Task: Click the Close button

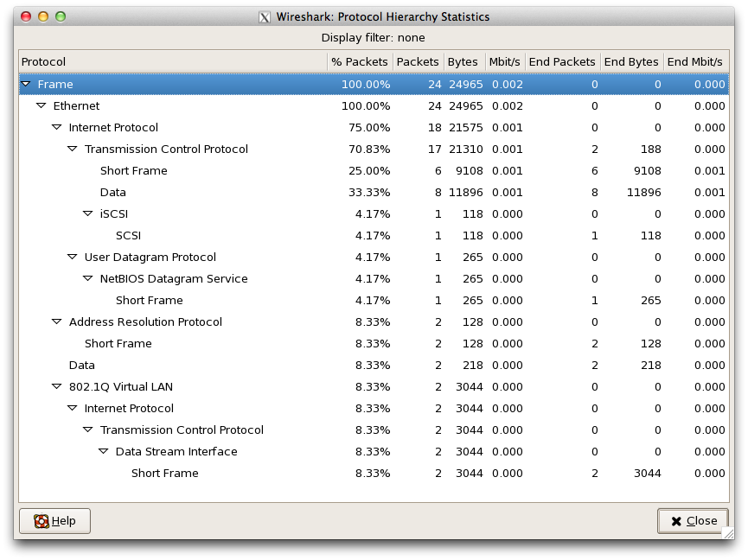Action: pyautogui.click(x=694, y=521)
